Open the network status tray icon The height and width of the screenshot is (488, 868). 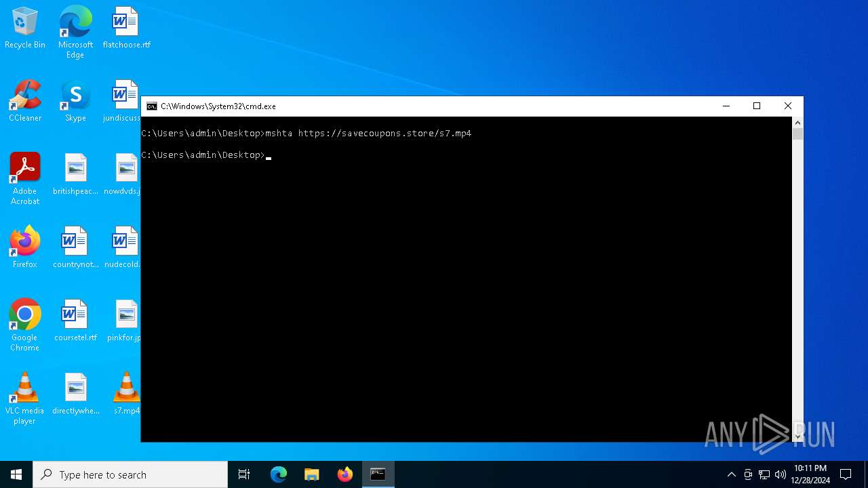[x=764, y=474]
